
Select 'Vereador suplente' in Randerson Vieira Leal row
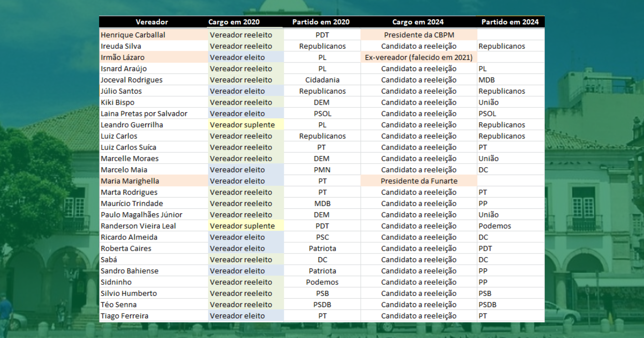click(x=246, y=226)
